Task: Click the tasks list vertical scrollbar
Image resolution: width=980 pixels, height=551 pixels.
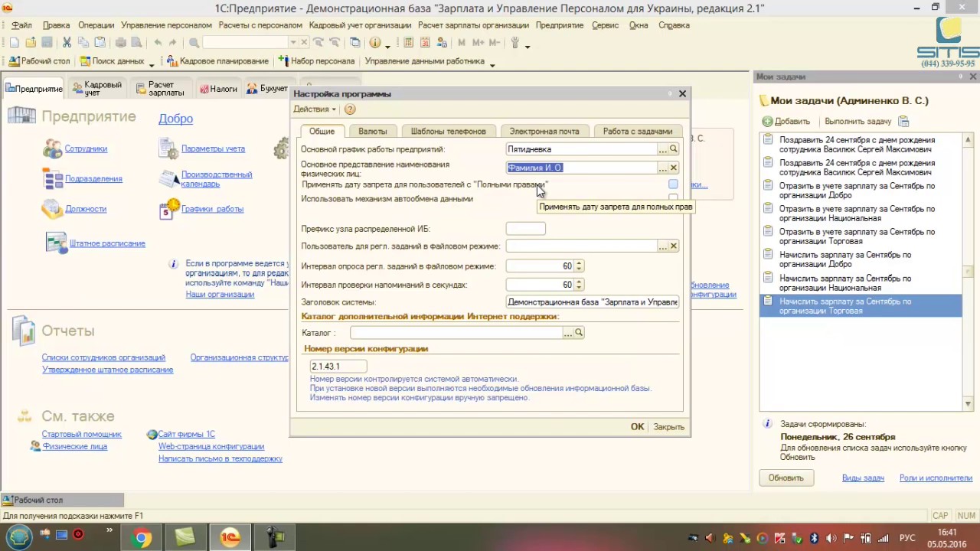Action: [968, 272]
